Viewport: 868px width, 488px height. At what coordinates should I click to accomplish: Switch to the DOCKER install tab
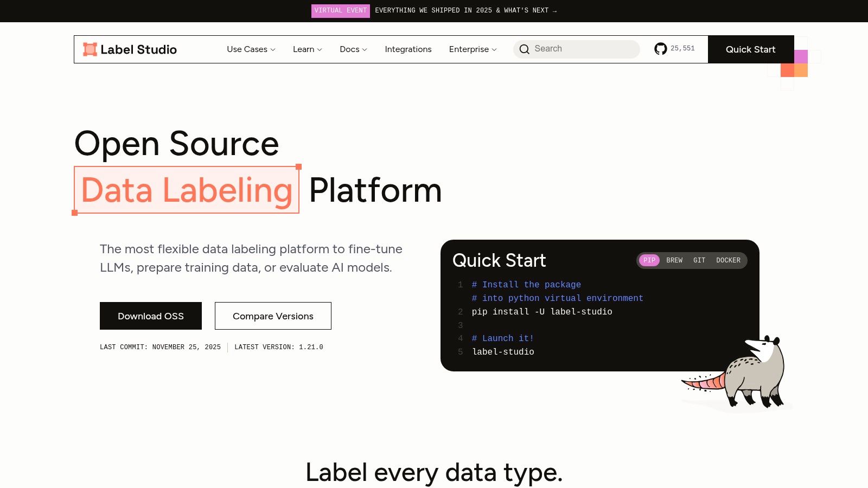(728, 260)
